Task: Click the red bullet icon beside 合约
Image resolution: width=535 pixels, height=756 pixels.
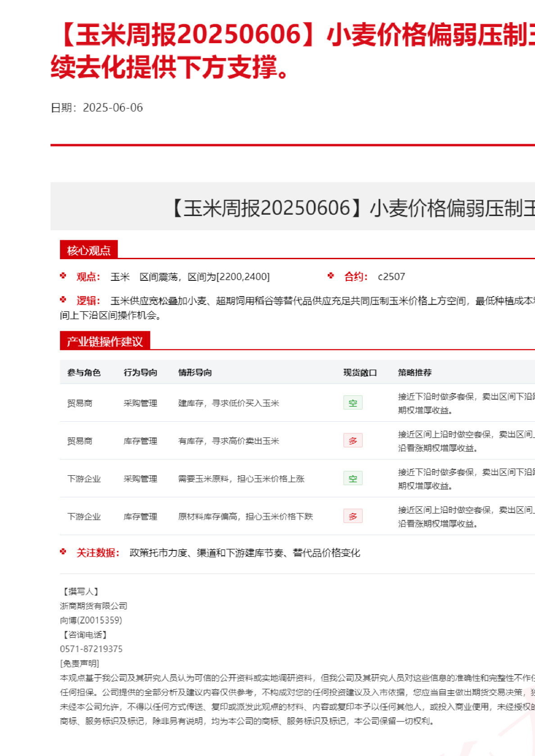Action: click(331, 276)
